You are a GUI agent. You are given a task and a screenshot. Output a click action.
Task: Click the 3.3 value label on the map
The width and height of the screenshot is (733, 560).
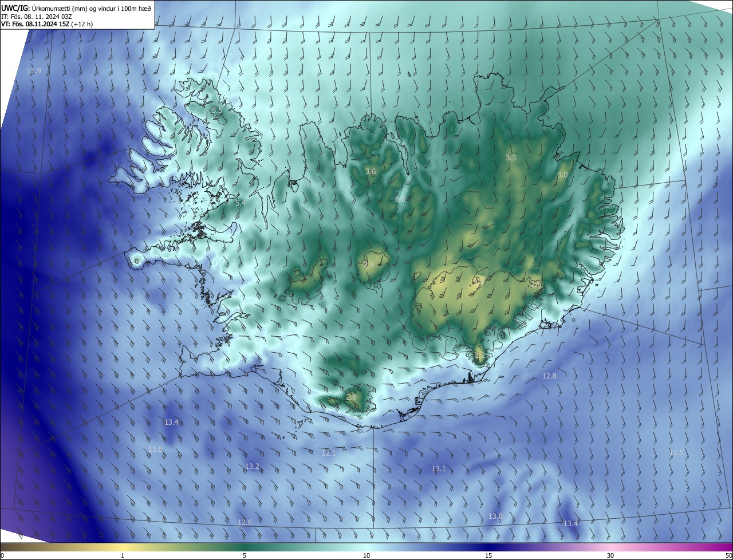pyautogui.click(x=511, y=157)
